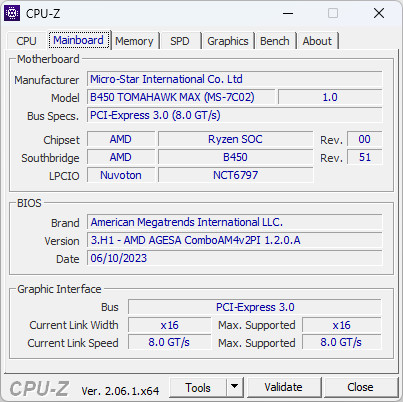Minimize the CPU-Z window
Viewport: 403px width, 402px height.
pyautogui.click(x=288, y=13)
